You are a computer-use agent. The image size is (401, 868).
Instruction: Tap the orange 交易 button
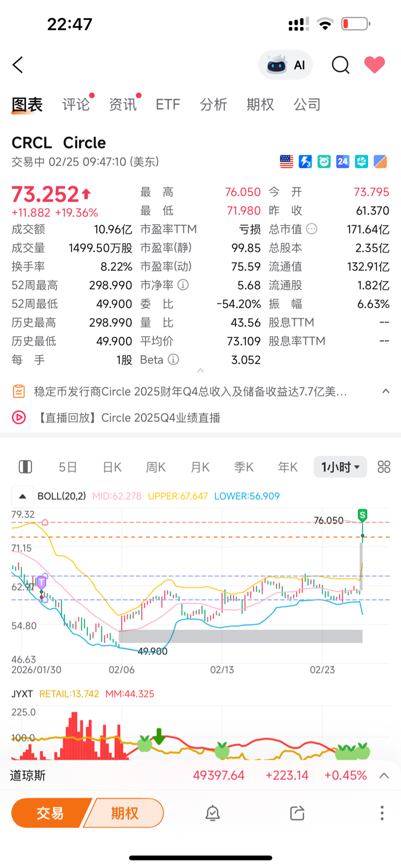point(50,813)
